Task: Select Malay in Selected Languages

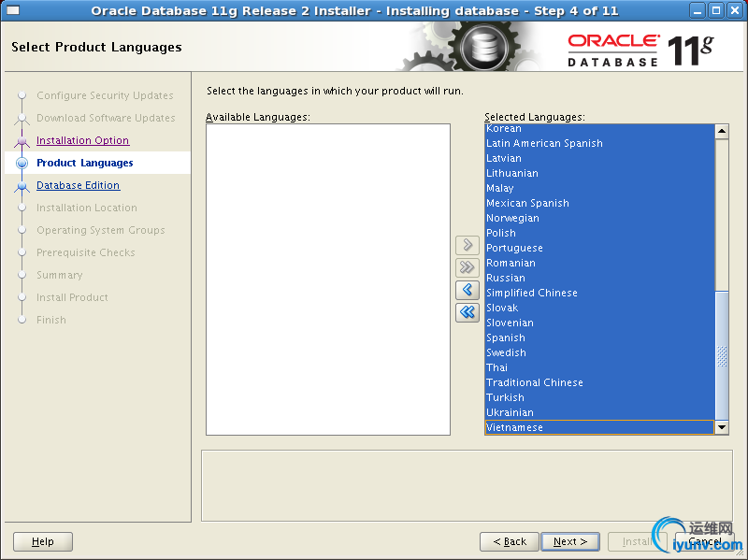Action: 599,188
